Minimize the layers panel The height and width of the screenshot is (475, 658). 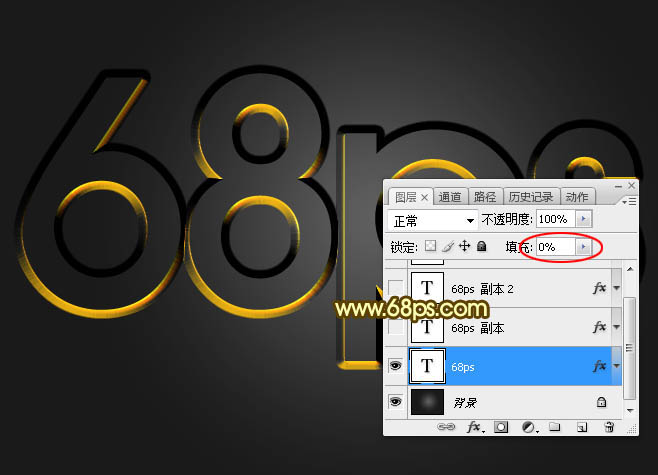point(618,186)
